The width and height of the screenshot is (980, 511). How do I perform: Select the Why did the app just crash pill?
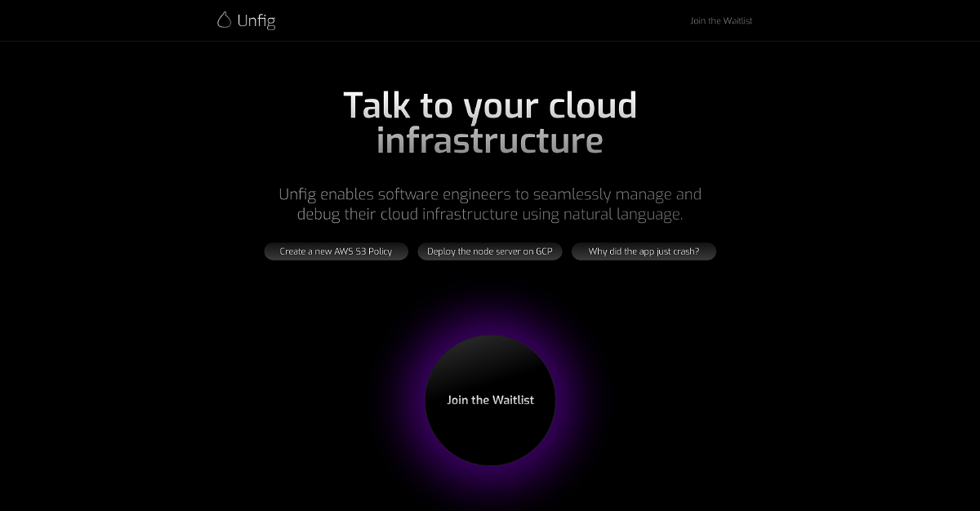tap(644, 251)
